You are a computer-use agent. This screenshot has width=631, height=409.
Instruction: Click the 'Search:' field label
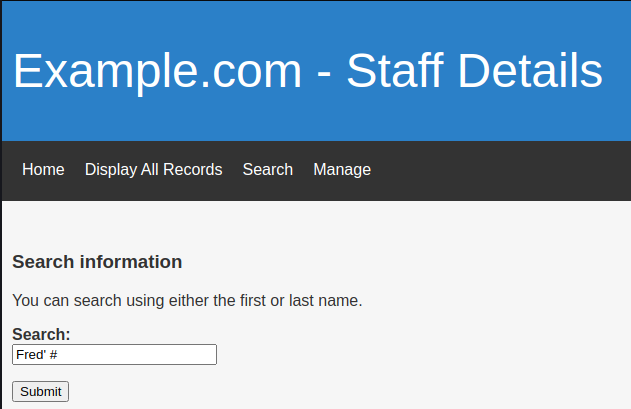click(41, 334)
